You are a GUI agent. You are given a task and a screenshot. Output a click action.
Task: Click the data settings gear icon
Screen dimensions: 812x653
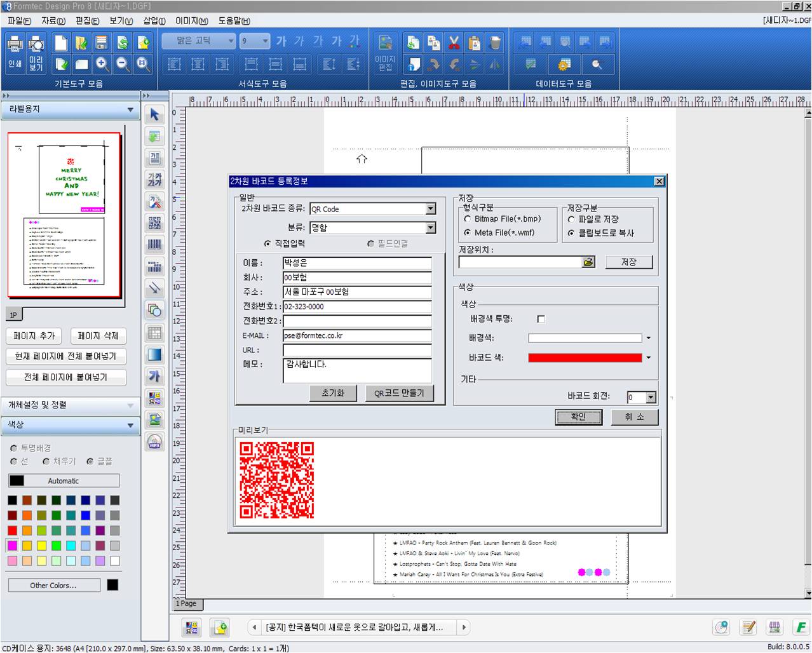click(564, 64)
